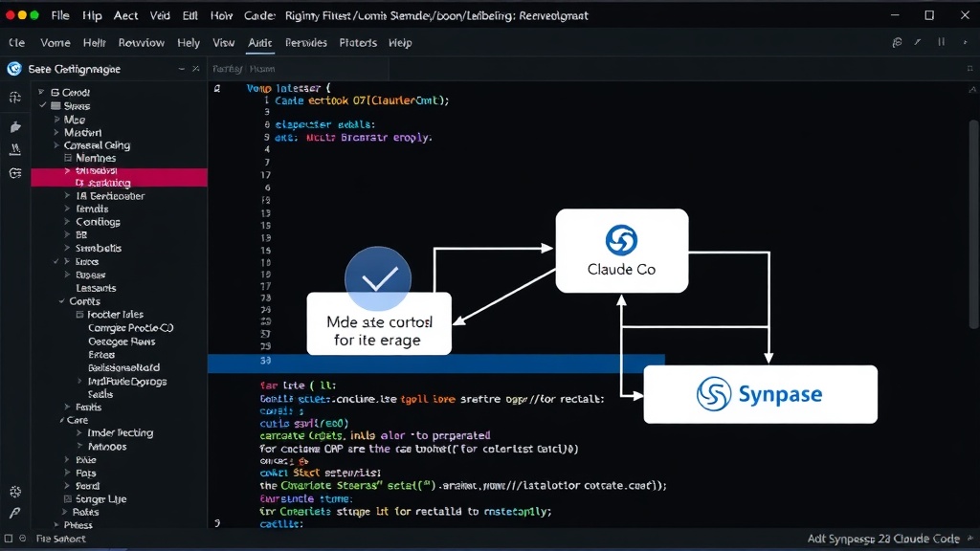
Task: Collapse the Contts folder
Action: 62,301
